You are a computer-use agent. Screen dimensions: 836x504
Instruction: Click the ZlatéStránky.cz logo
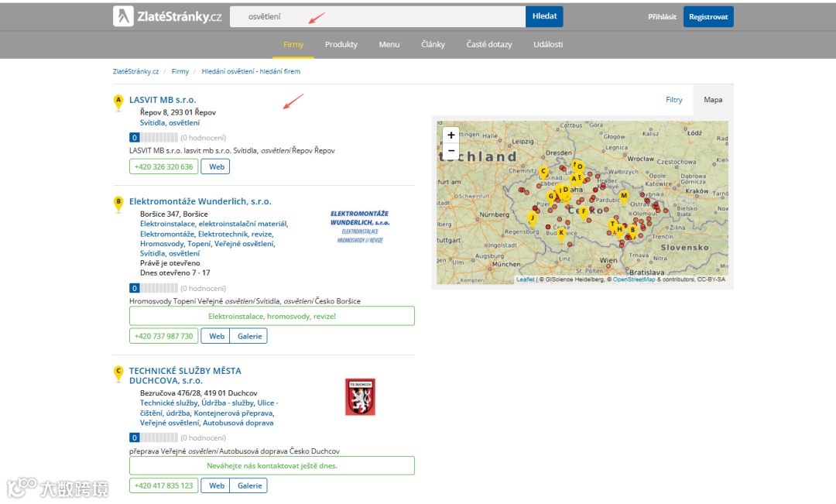point(167,16)
